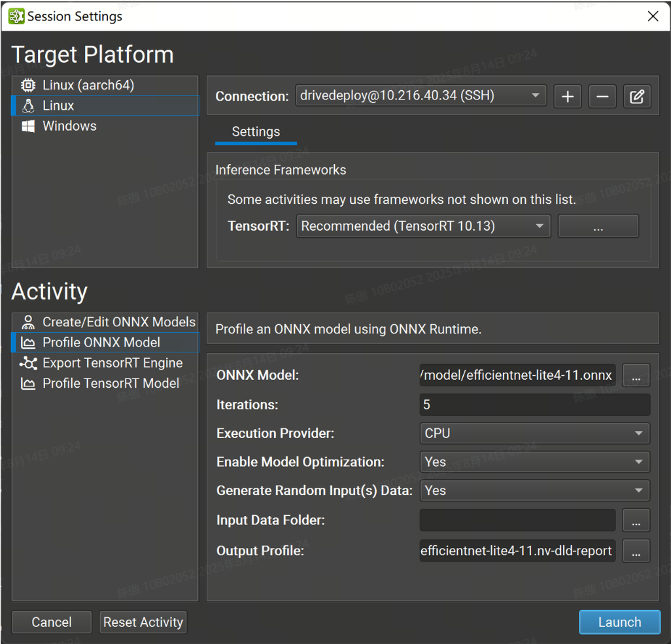Viewport: 671px width, 644px height.
Task: Click the Input Data Folder field
Action: click(517, 520)
